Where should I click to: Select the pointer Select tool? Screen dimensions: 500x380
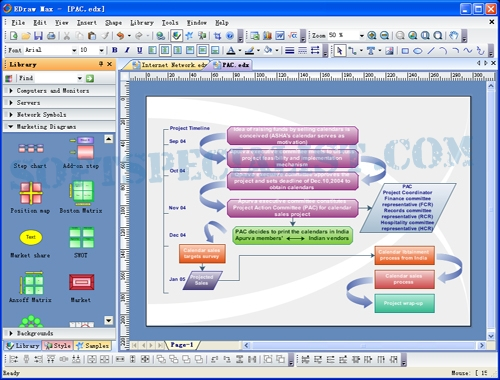coord(339,51)
